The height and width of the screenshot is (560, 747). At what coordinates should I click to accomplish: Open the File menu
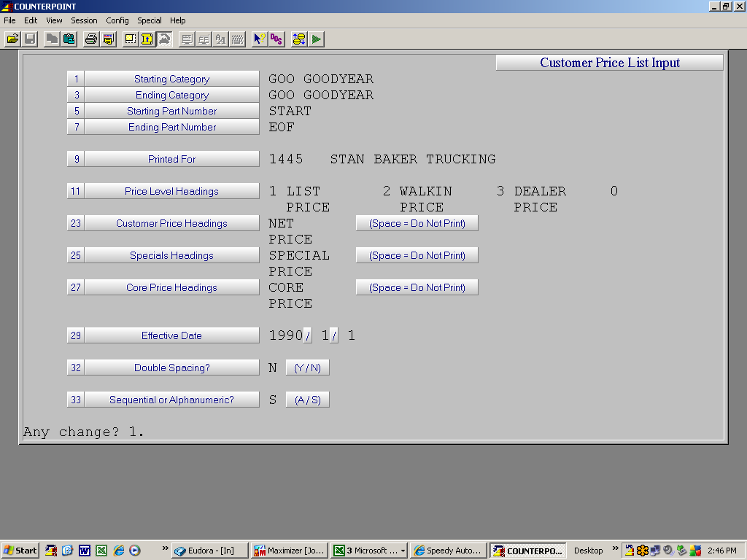tap(9, 20)
